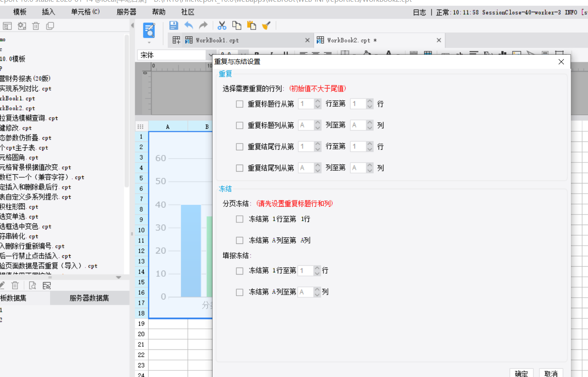Image resolution: width=588 pixels, height=377 pixels.
Task: Collapse left panel using the side arrow
Action: (x=132, y=26)
